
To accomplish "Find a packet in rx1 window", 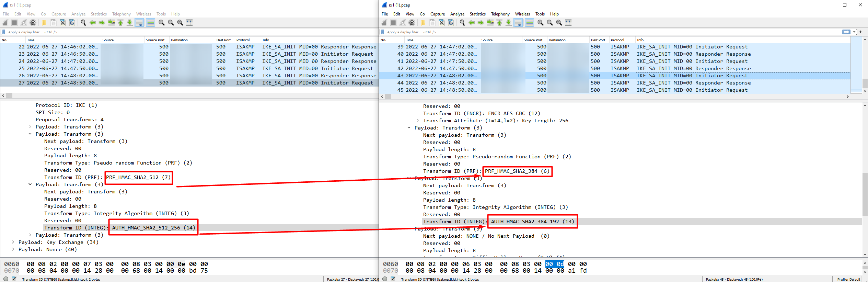I will 462,23.
